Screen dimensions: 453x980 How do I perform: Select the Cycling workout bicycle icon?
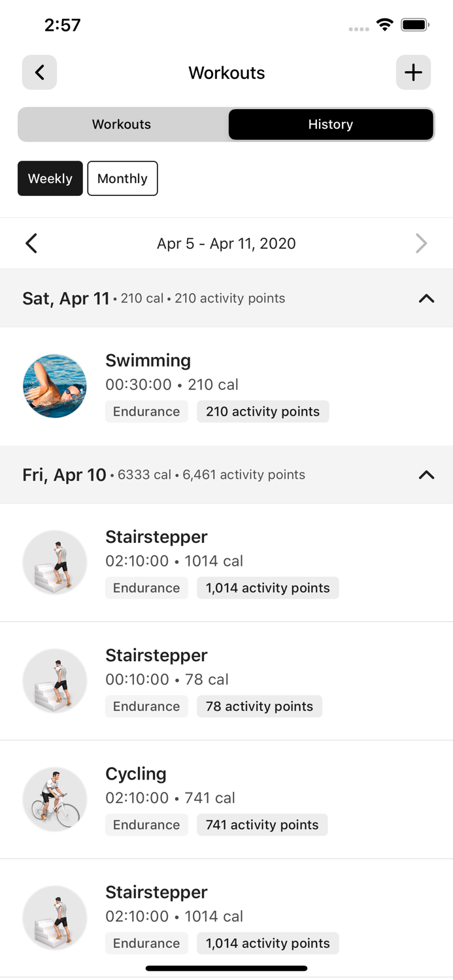[x=54, y=798]
